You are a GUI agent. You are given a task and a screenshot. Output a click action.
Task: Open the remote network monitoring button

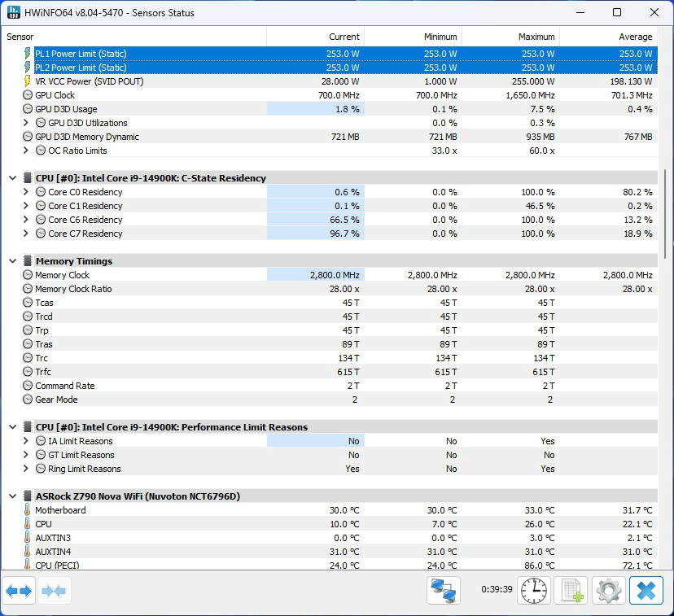[x=444, y=590]
